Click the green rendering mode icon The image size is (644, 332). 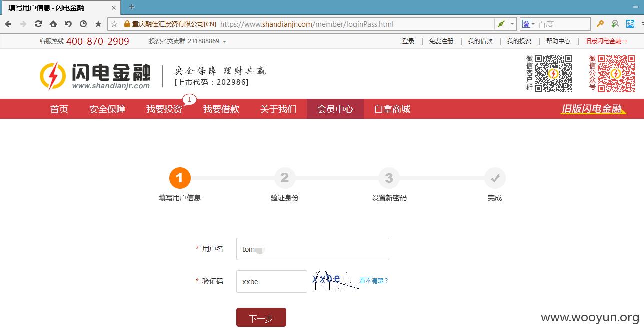(x=501, y=24)
